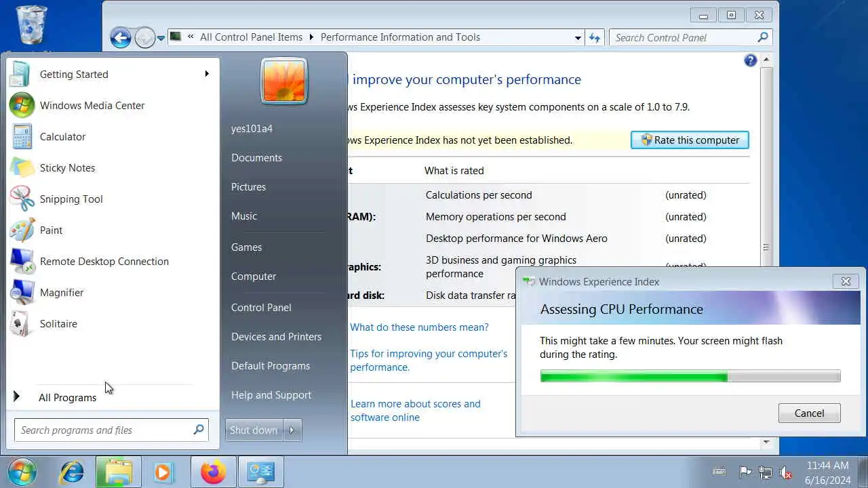Open Windows Media Player from the taskbar

[x=163, y=472]
